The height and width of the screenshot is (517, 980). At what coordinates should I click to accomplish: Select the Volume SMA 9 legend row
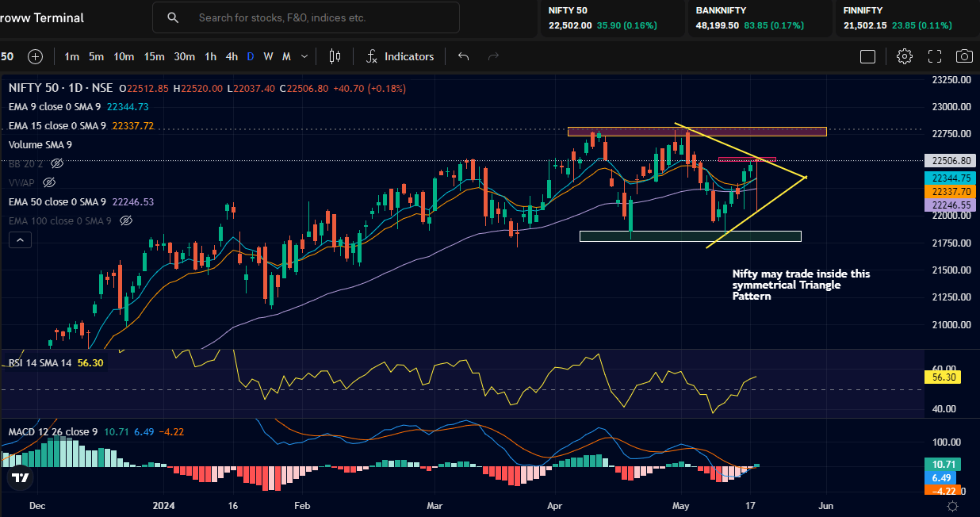tap(40, 144)
